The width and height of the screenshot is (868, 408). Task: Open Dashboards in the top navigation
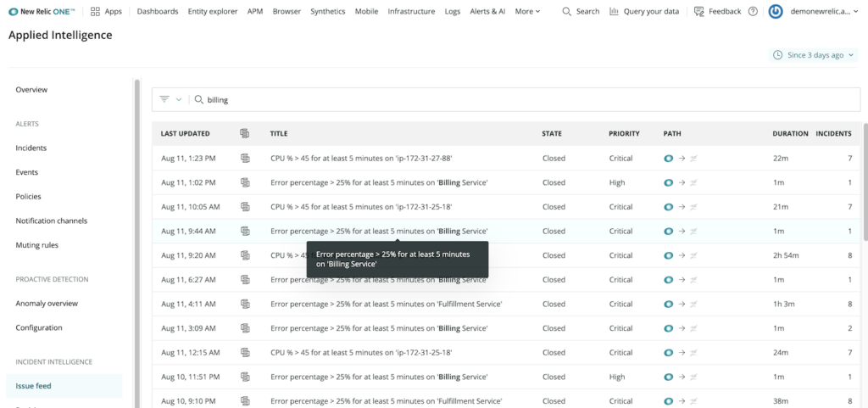(158, 11)
